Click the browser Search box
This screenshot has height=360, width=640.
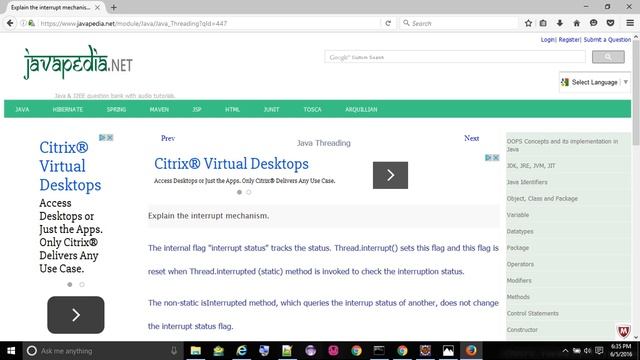click(x=459, y=23)
